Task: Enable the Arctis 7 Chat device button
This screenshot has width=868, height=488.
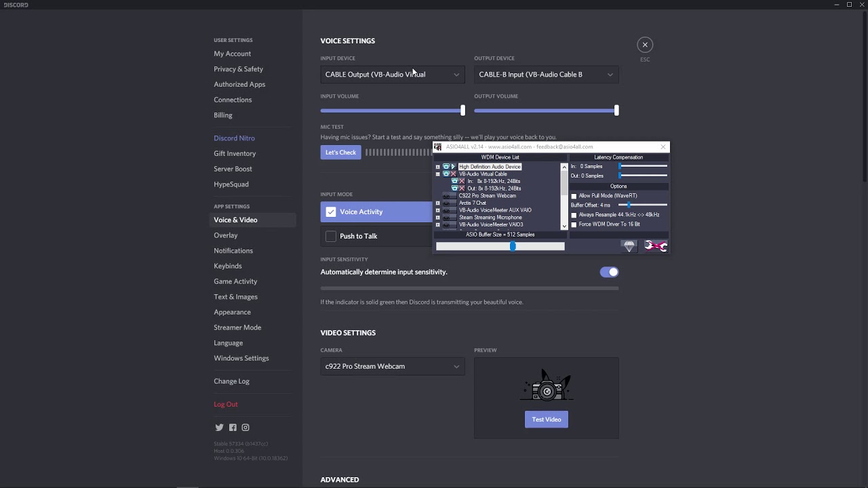Action: 450,203
